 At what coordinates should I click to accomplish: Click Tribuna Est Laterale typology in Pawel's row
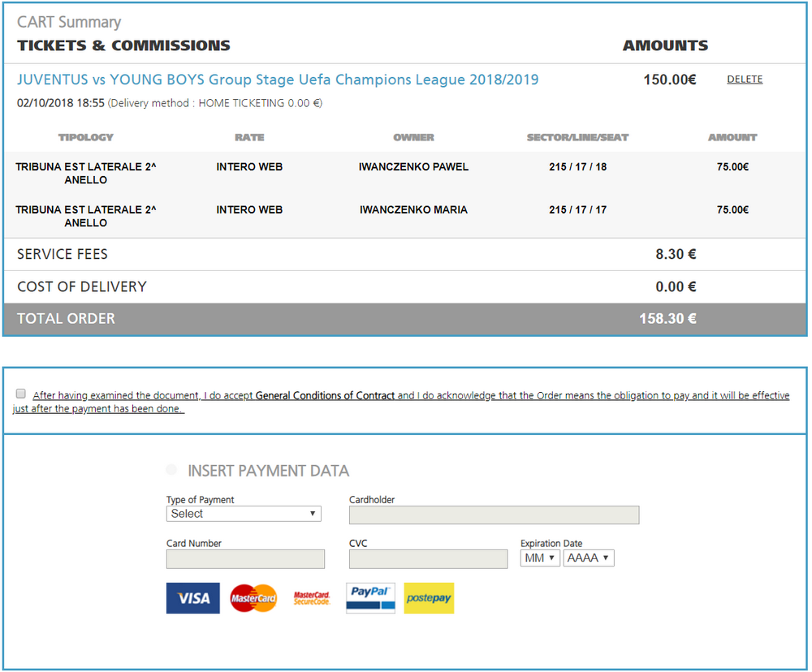click(x=85, y=174)
